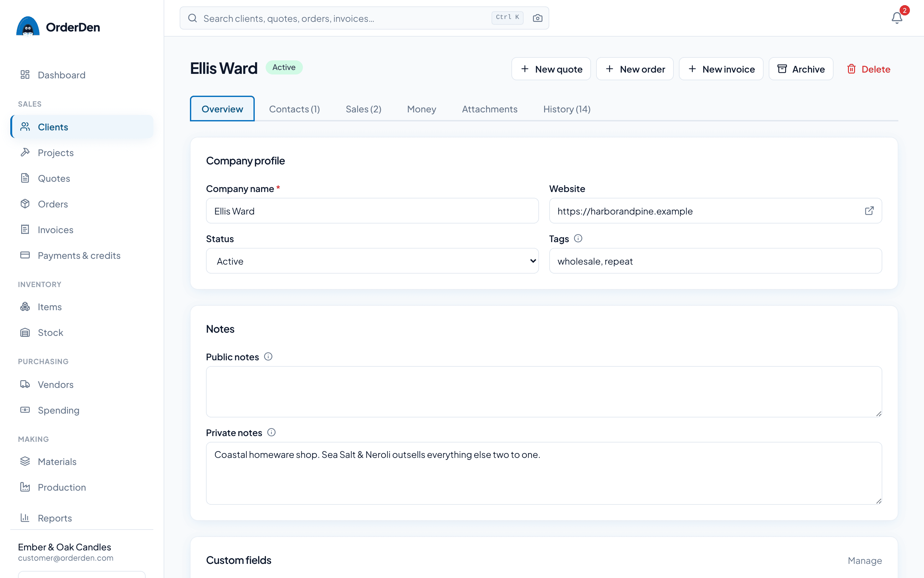Open Vendors in the sidebar

pos(82,384)
